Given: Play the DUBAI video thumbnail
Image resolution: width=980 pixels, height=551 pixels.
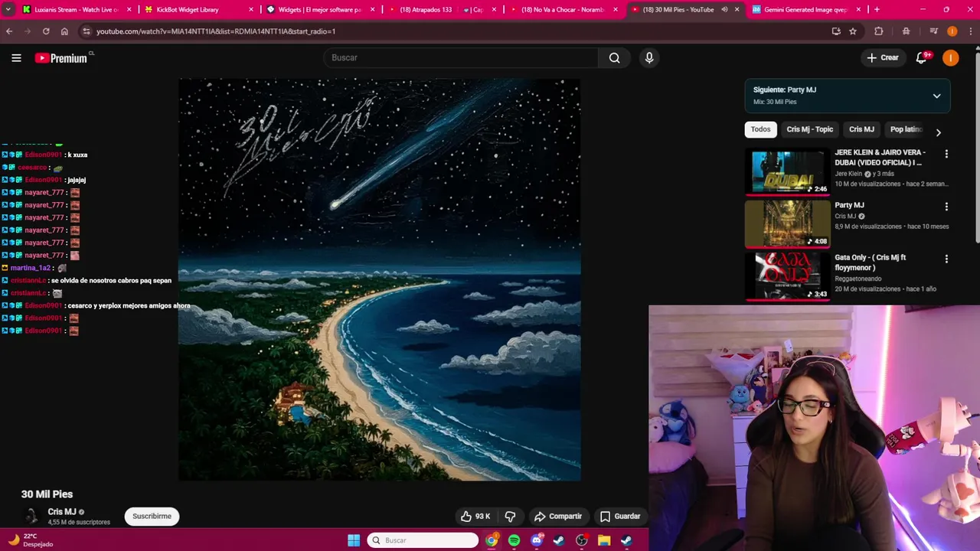Looking at the screenshot, I should click(x=787, y=171).
